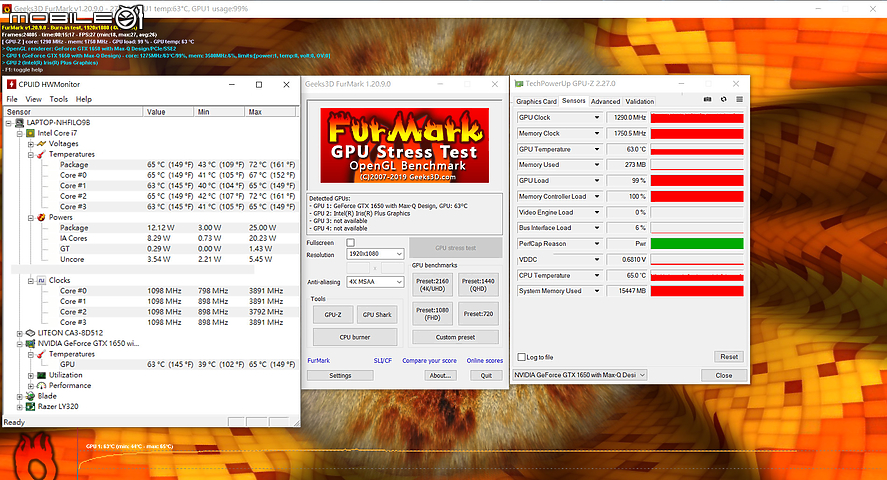Click the About... button in FurMark
This screenshot has width=887, height=480.
440,375
